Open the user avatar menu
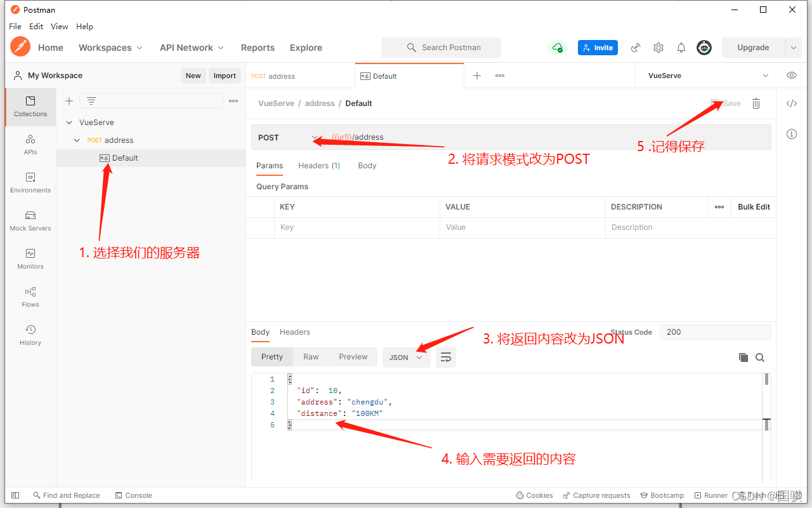 (x=704, y=48)
